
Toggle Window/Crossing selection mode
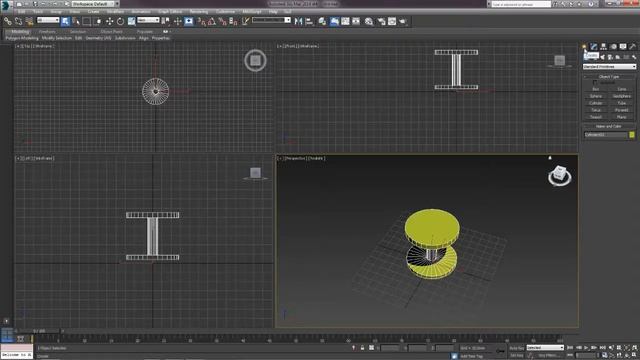coord(98,21)
